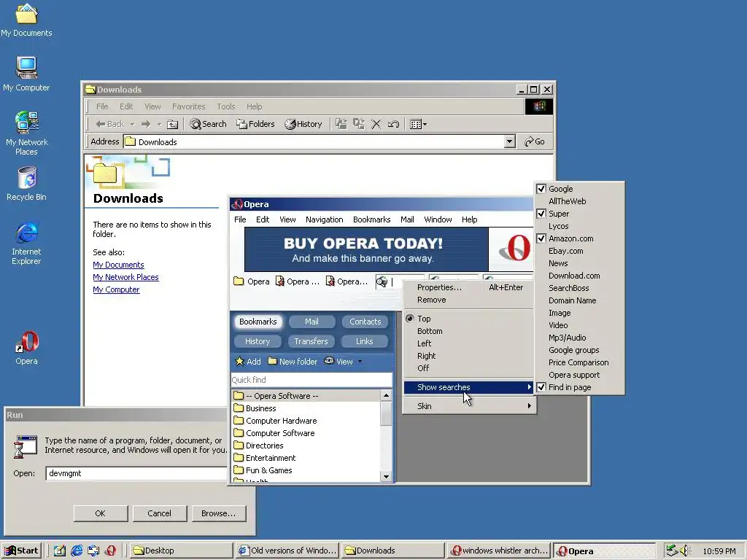Expand the View dropdown in Opera bookmarks panel
This screenshot has width=747, height=560.
[x=360, y=362]
